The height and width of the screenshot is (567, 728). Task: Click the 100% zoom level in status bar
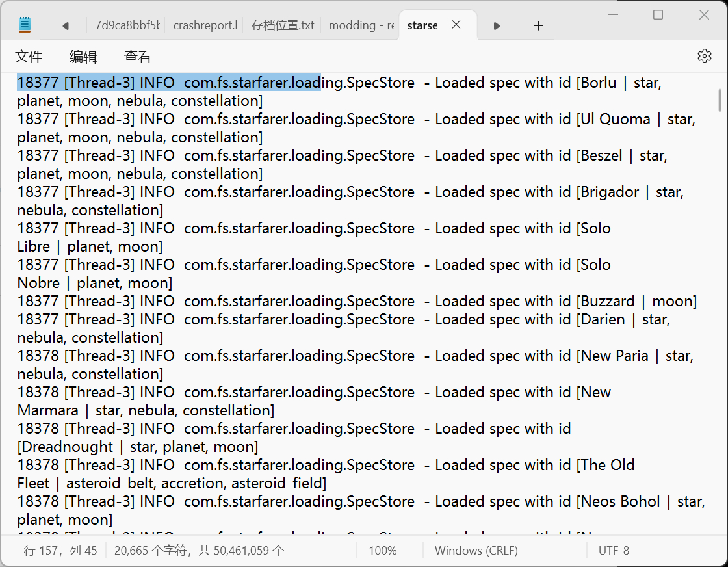point(382,551)
